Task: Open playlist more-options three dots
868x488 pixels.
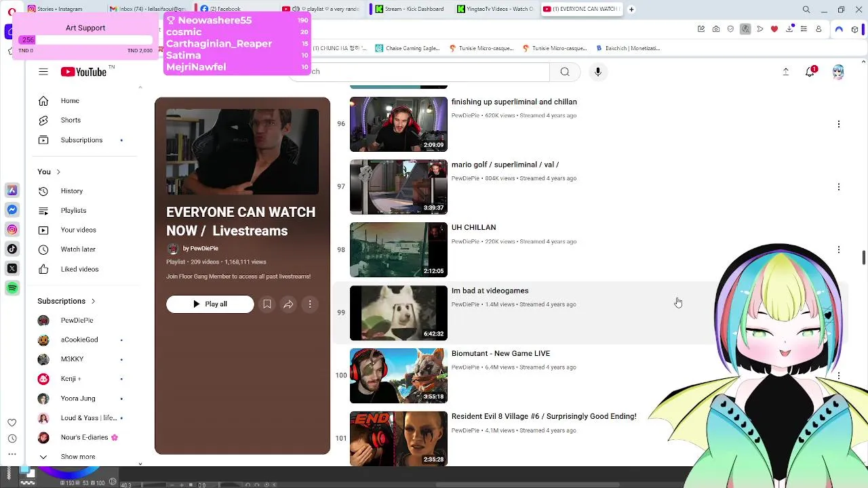Action: (310, 304)
